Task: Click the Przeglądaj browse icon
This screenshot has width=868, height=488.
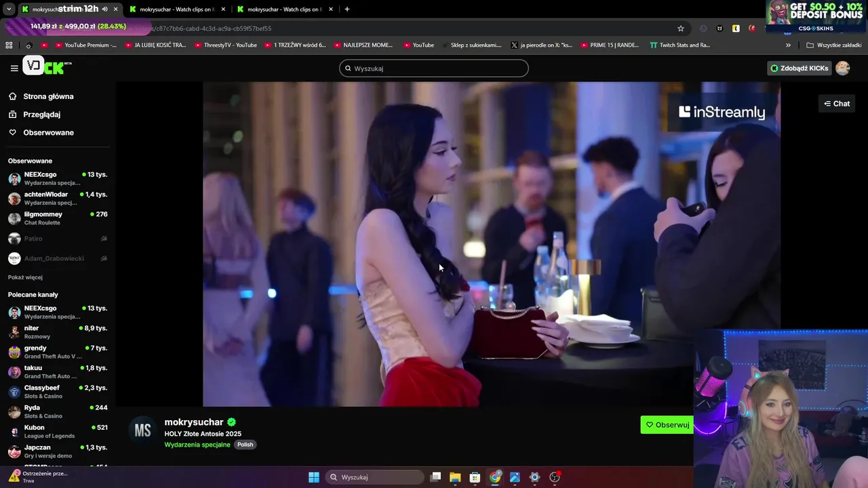Action: [x=13, y=115]
